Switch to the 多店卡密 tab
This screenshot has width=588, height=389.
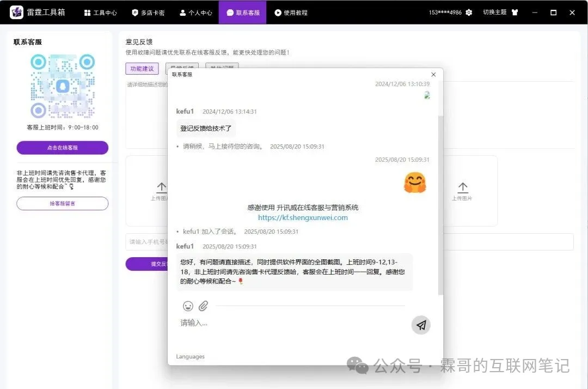[x=148, y=13]
